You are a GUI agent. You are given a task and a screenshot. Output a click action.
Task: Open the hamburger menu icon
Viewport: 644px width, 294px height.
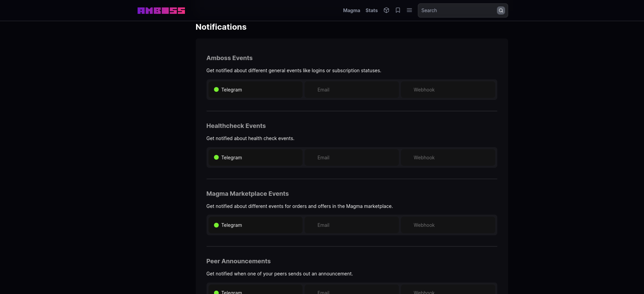click(x=409, y=10)
